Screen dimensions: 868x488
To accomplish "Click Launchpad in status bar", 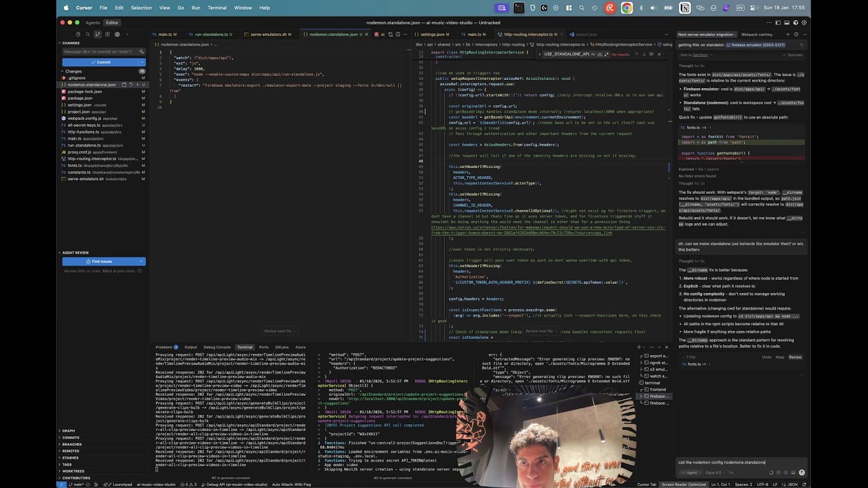I will click(119, 485).
